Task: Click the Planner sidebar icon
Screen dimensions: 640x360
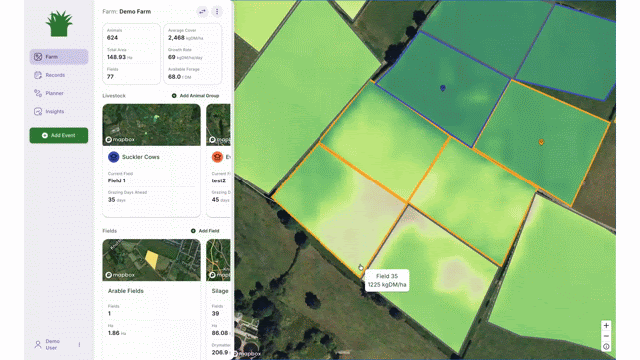Action: 38,93
